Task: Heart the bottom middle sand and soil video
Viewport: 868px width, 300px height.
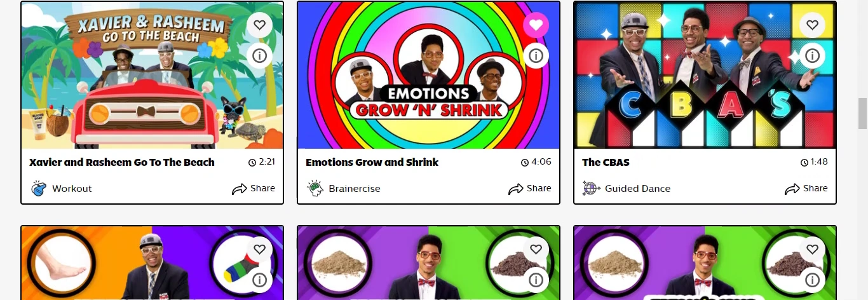Action: pos(536,249)
